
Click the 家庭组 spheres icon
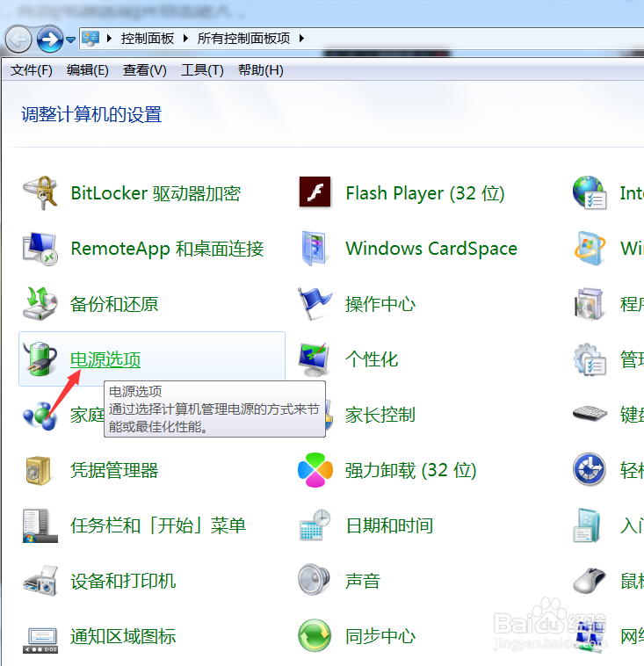[x=40, y=416]
